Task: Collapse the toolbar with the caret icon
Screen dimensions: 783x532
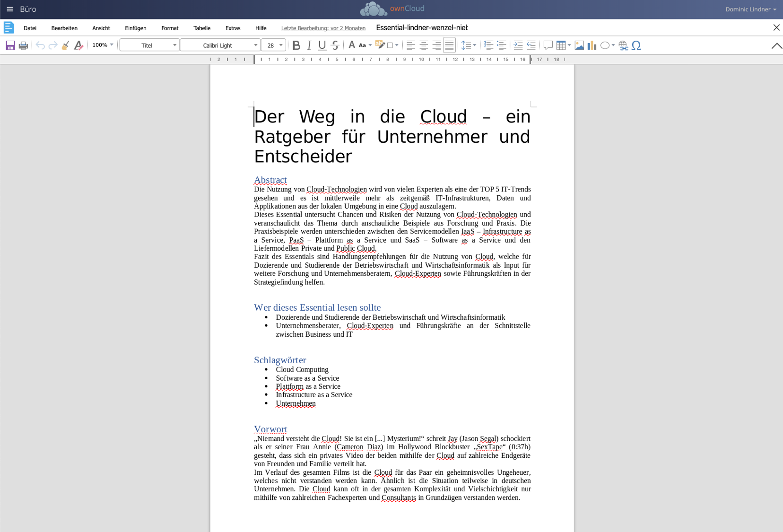Action: 776,46
